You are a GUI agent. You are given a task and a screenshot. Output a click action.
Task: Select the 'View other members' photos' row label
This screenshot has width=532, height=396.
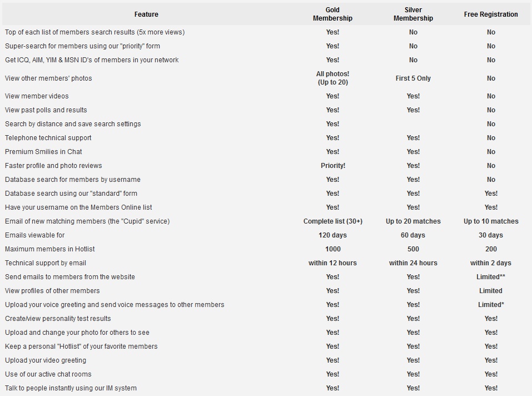48,78
